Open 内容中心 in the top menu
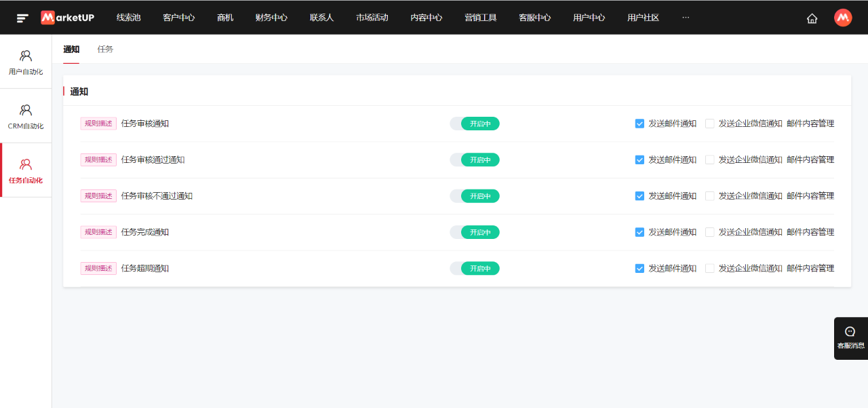Screen dimensions: 868x408 click(427, 18)
